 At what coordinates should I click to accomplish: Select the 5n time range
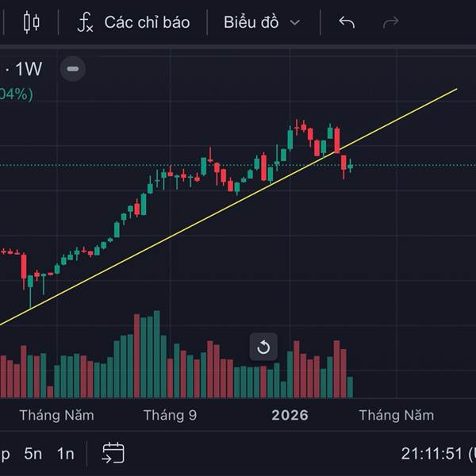[33, 454]
